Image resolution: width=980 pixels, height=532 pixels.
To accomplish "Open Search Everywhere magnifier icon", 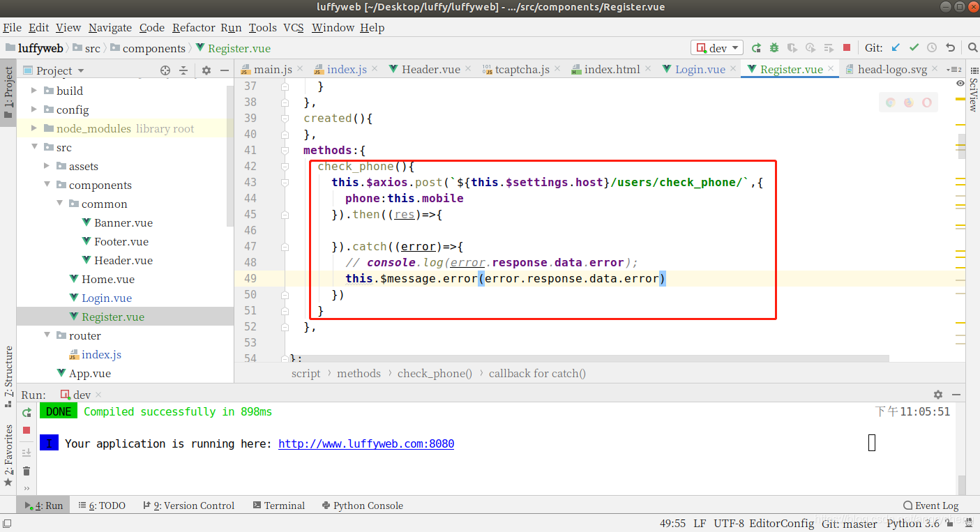I will coord(972,48).
